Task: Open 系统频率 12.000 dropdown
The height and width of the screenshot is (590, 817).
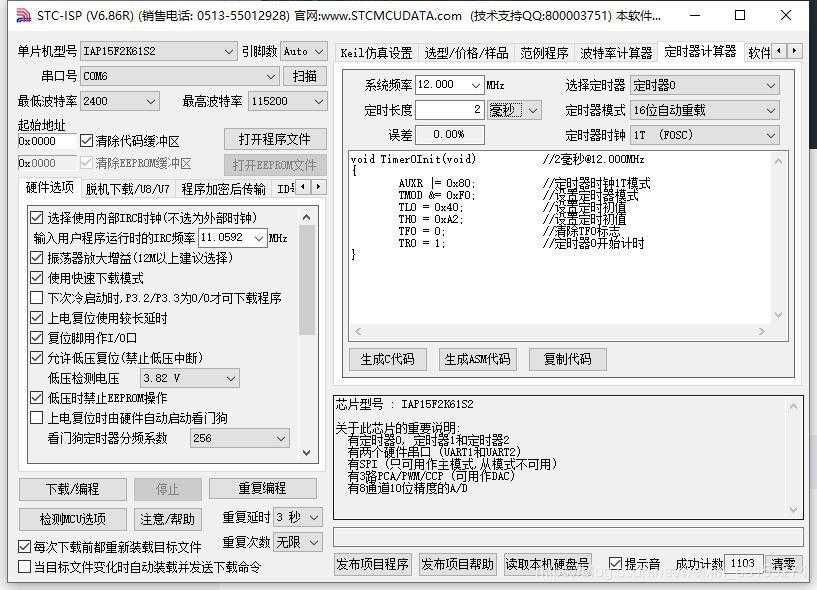Action: [475, 85]
